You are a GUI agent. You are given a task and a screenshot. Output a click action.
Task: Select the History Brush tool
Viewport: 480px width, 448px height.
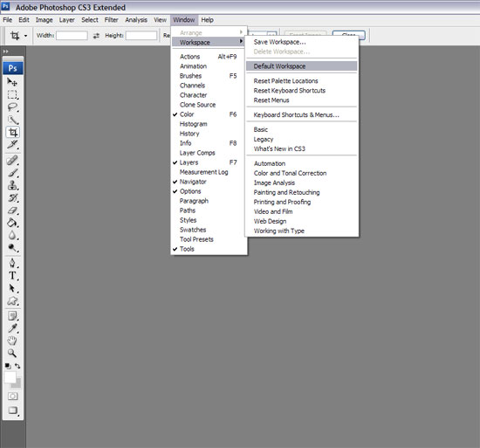tap(12, 198)
